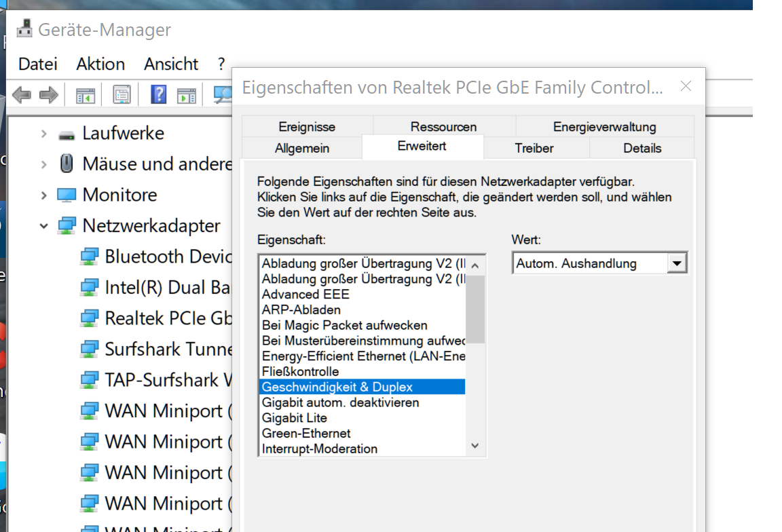782x532 pixels.
Task: Click the Realtek PCIe adapter icon in tree
Action: tap(90, 318)
